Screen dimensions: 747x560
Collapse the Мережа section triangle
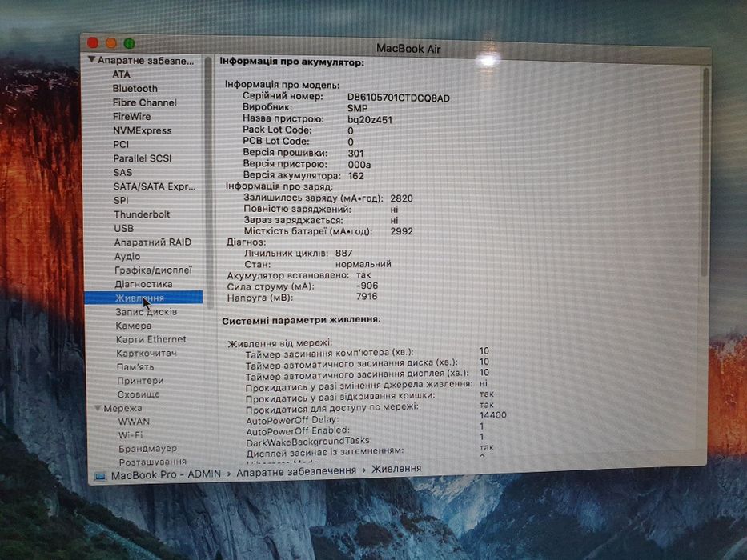98,408
